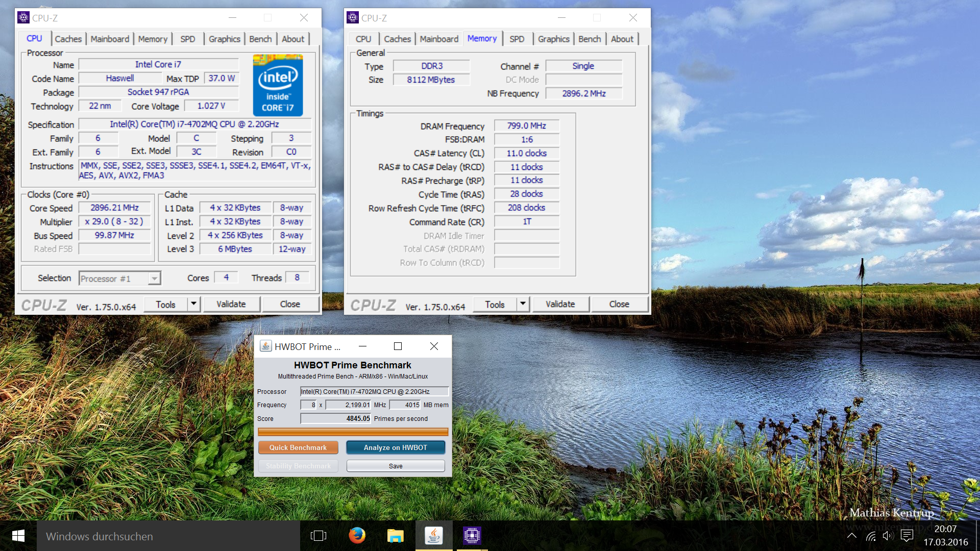Switch to Mainboard tab in left CPU-Z
The height and width of the screenshot is (551, 980).
tap(110, 39)
